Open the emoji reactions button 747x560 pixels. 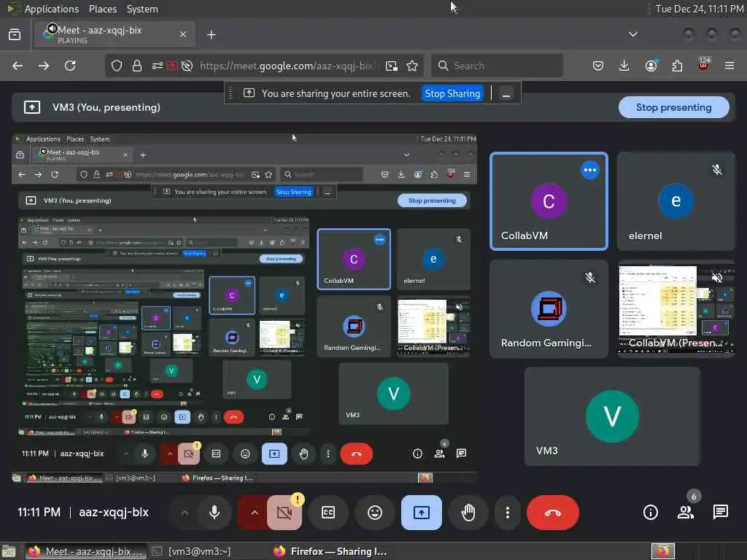click(375, 513)
